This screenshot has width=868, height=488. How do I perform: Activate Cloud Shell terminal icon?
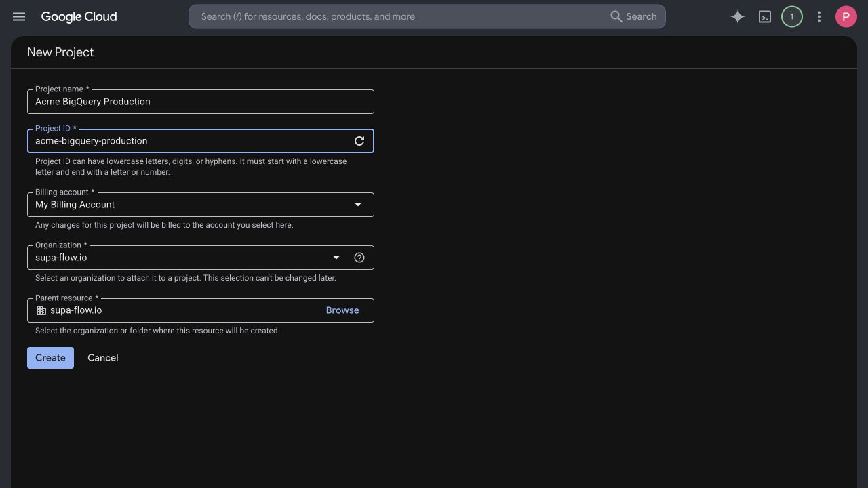765,16
